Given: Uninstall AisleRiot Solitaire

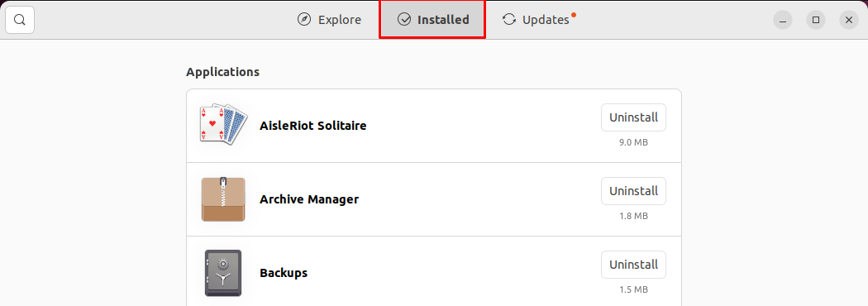Looking at the screenshot, I should [633, 117].
